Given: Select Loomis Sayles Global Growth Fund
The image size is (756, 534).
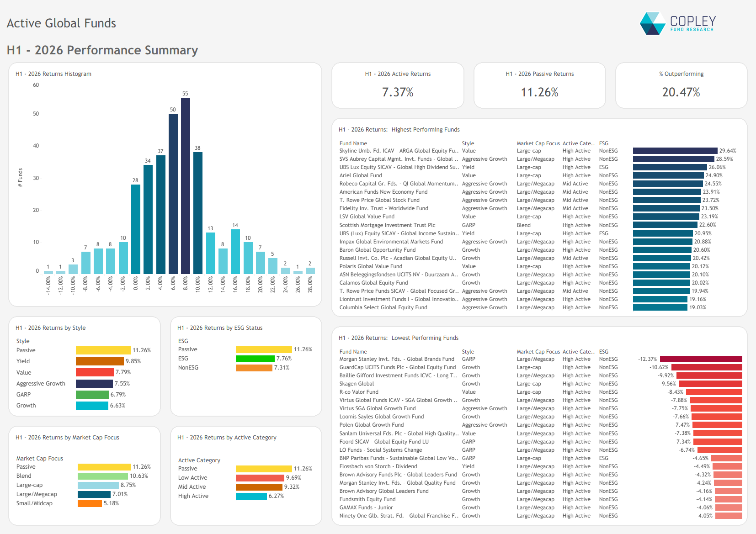Looking at the screenshot, I should [382, 417].
